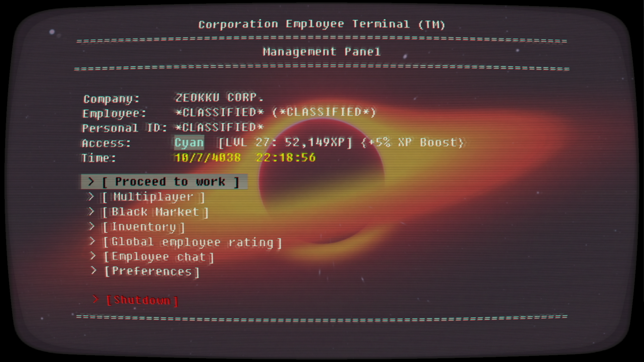The height and width of the screenshot is (362, 644).
Task: Click the arrow beside Preferences
Action: (x=94, y=270)
